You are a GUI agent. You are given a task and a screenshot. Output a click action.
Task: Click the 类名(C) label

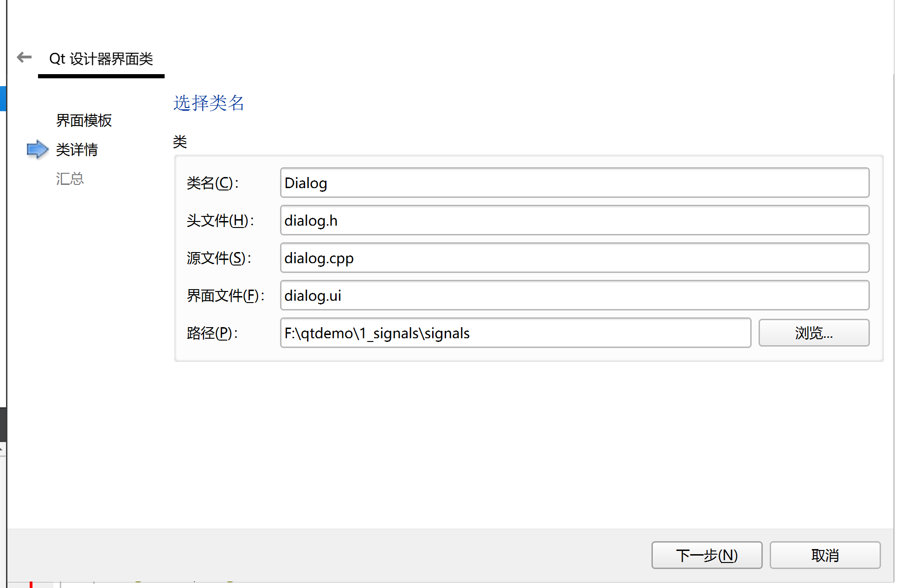click(x=212, y=183)
